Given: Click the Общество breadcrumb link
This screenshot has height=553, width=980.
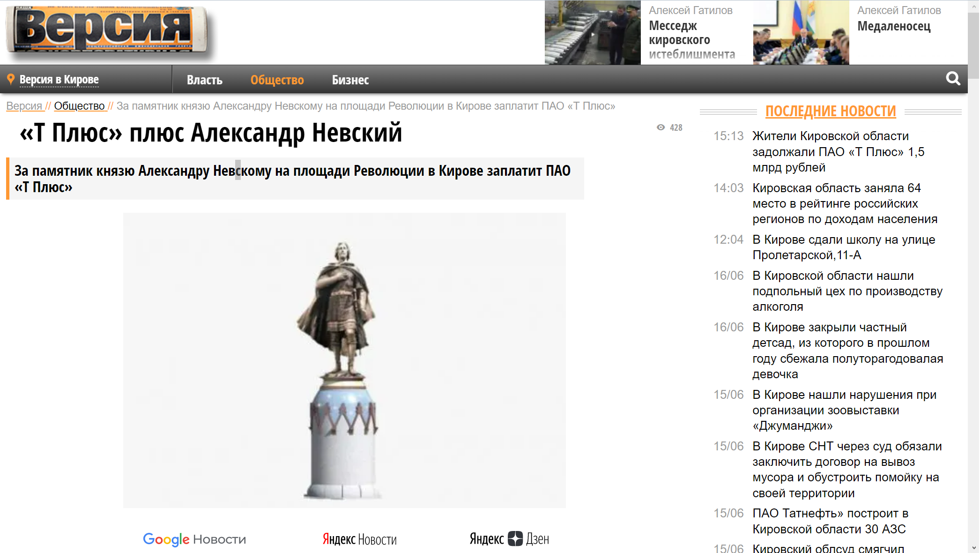Looking at the screenshot, I should pos(79,106).
